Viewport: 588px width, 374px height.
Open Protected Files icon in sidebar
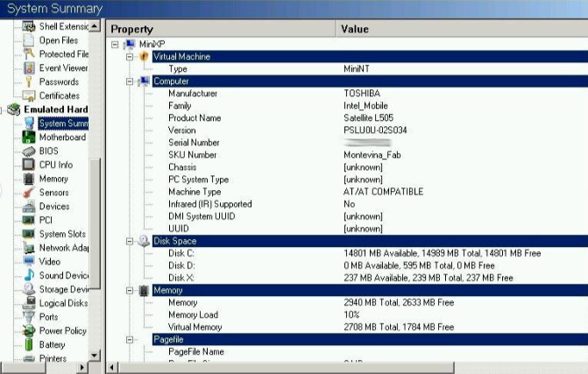click(x=29, y=54)
